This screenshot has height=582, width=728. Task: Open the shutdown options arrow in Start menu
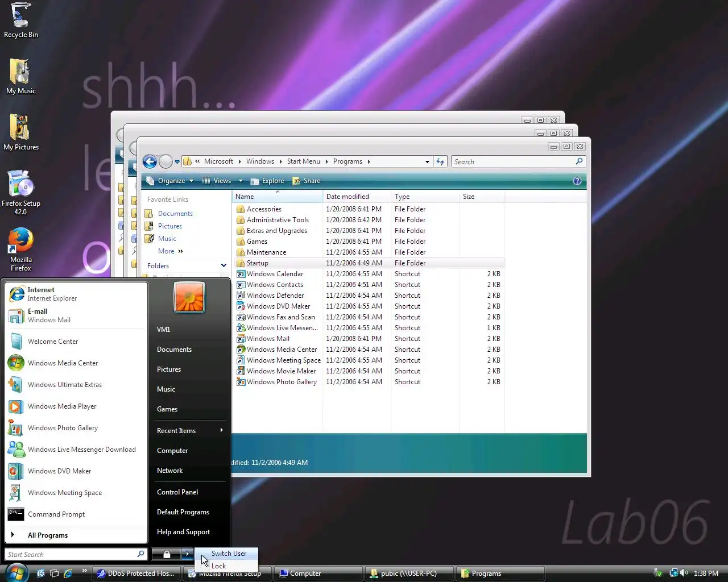[188, 554]
